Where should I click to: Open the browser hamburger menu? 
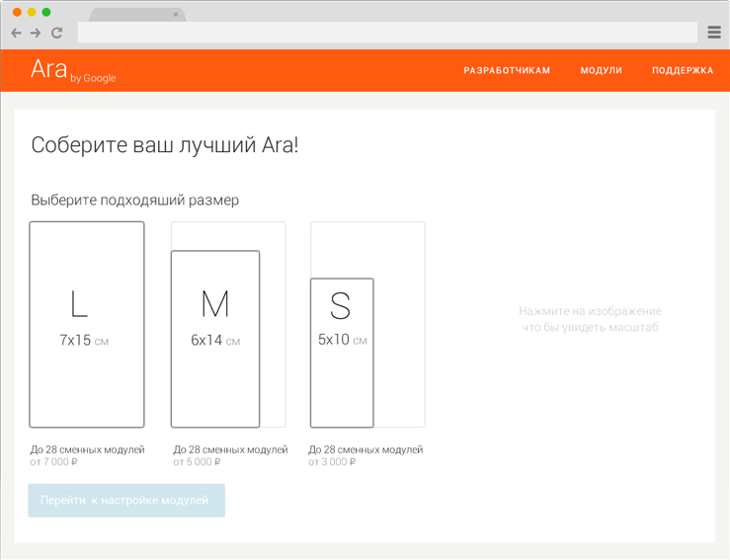click(x=714, y=33)
